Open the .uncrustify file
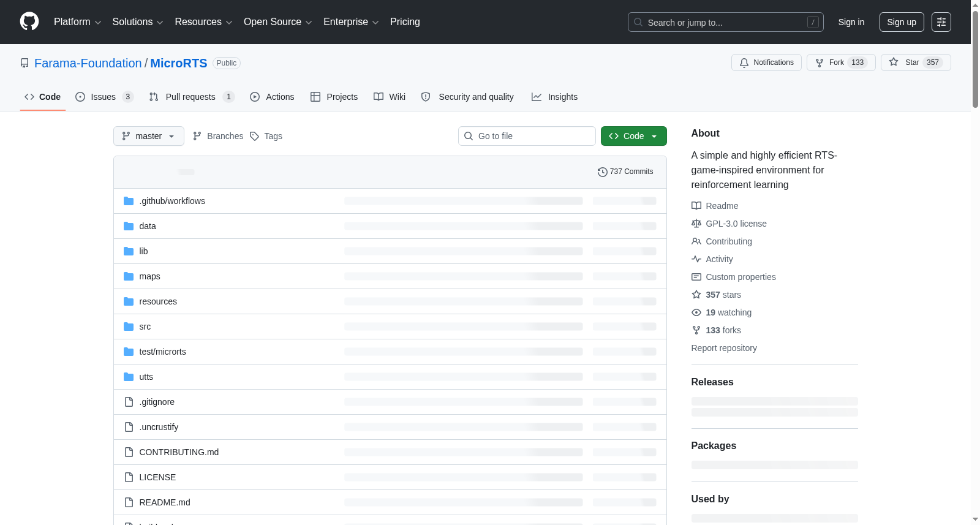Image resolution: width=980 pixels, height=525 pixels. pos(159,427)
